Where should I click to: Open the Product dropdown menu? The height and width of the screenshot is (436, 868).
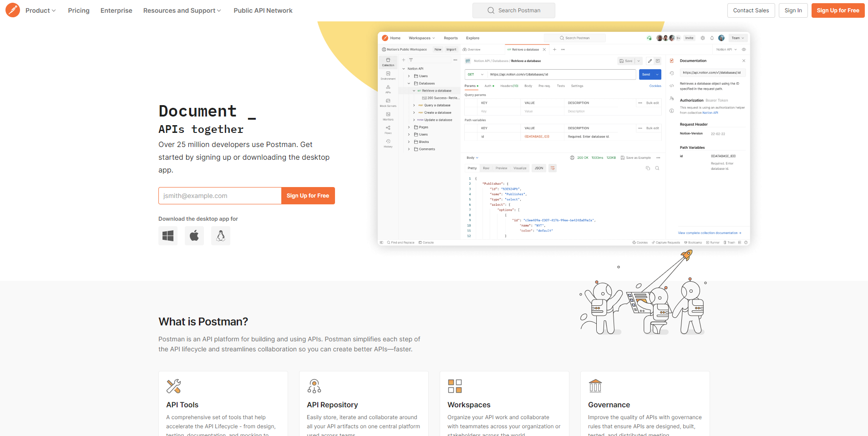[41, 10]
